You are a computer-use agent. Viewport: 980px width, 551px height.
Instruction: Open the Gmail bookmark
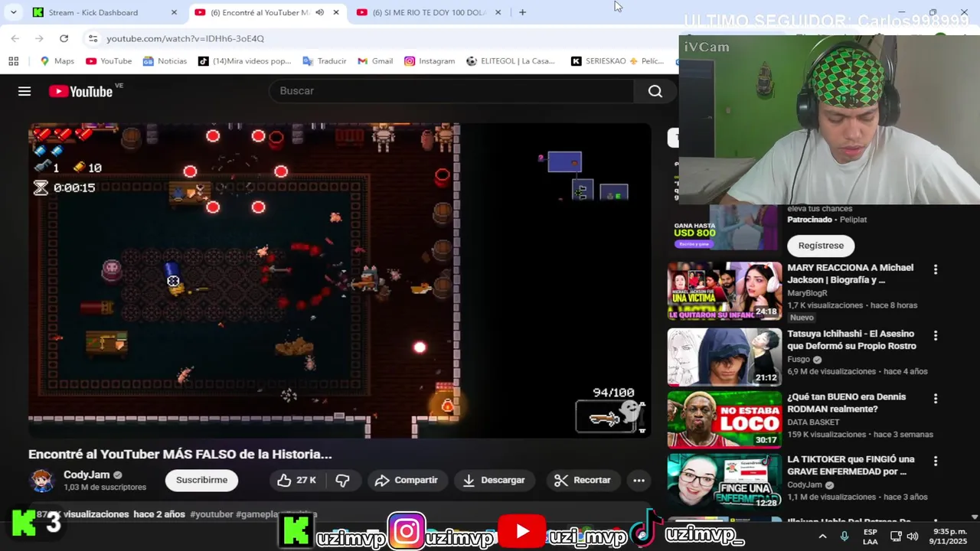(x=375, y=61)
